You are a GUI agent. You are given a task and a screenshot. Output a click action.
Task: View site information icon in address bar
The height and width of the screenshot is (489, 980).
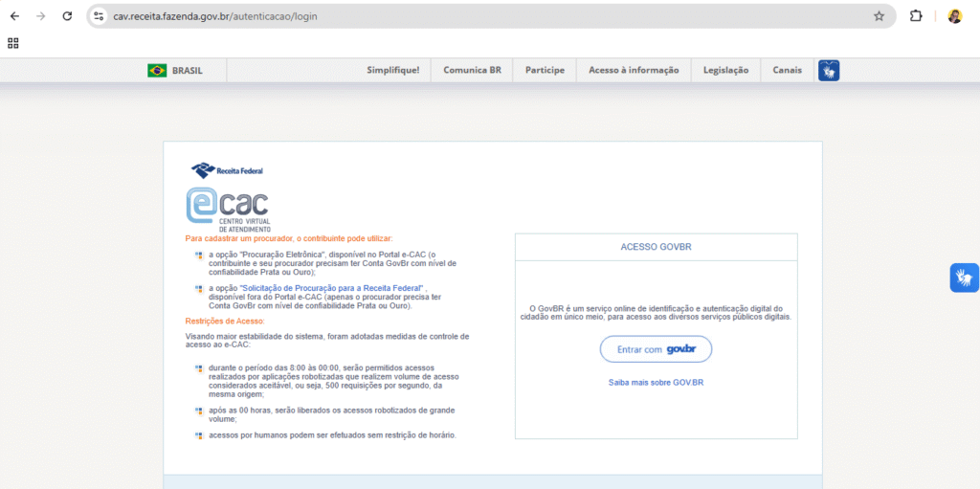pyautogui.click(x=99, y=16)
